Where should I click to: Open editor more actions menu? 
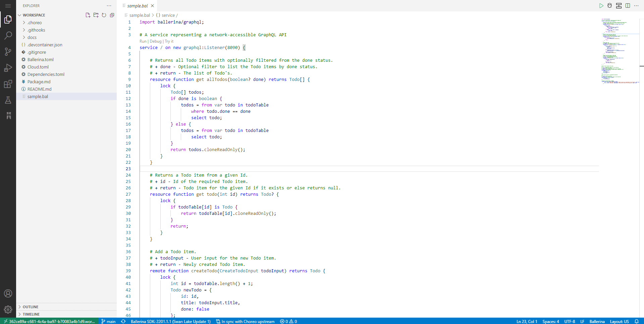click(x=636, y=6)
